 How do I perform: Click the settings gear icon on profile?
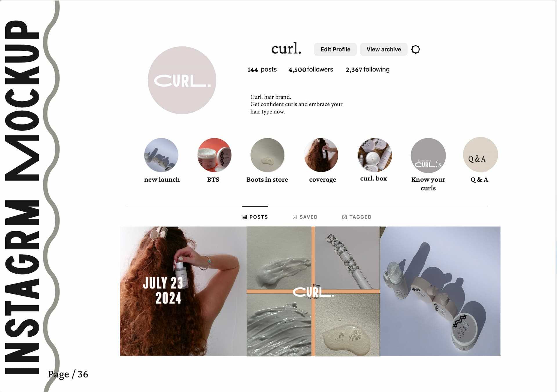click(416, 49)
